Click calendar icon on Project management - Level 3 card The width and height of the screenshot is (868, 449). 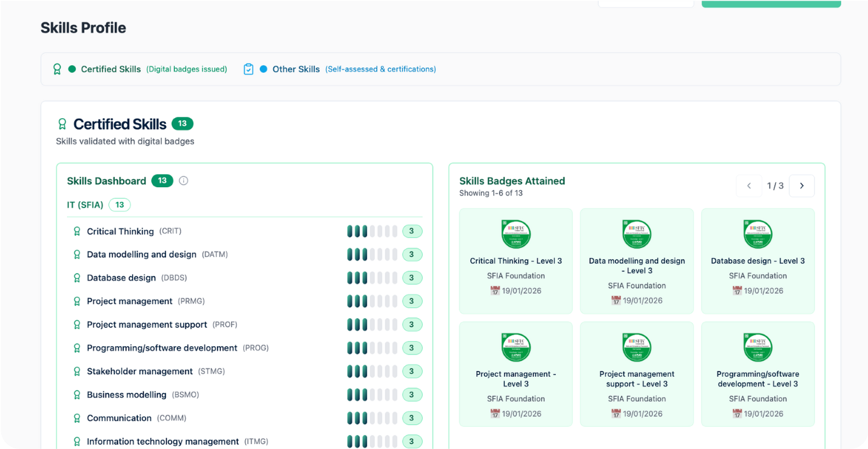[x=495, y=413]
